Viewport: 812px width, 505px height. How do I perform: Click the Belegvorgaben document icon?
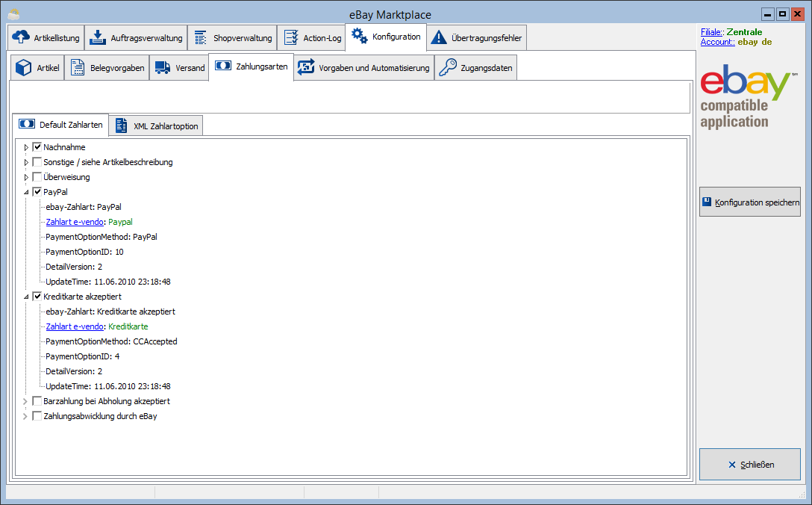coord(78,67)
